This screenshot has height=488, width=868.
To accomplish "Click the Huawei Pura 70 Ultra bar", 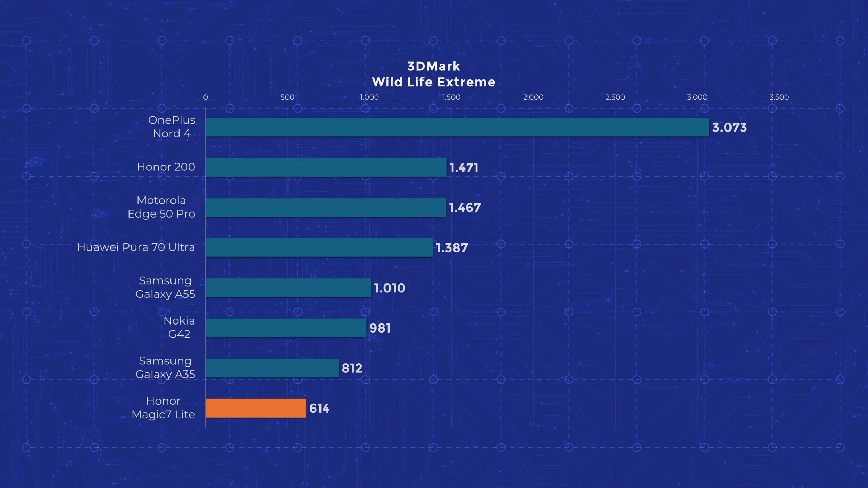I will pyautogui.click(x=319, y=247).
